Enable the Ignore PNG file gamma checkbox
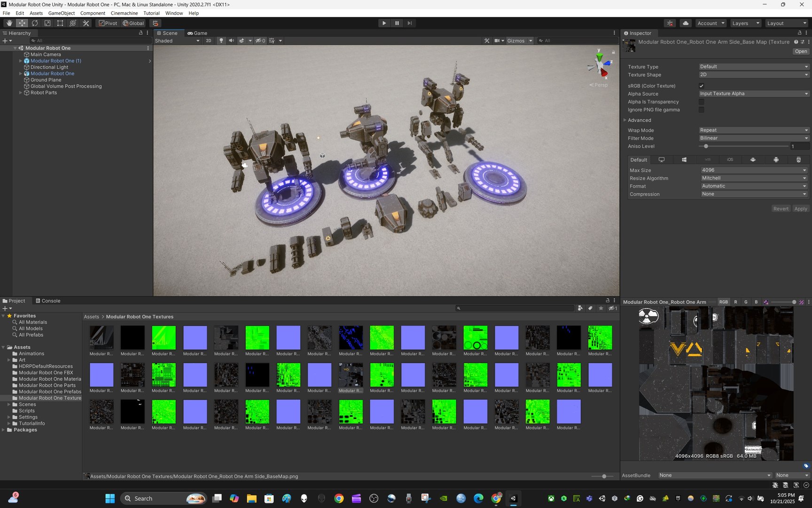Viewport: 812px width, 508px height. click(702, 110)
